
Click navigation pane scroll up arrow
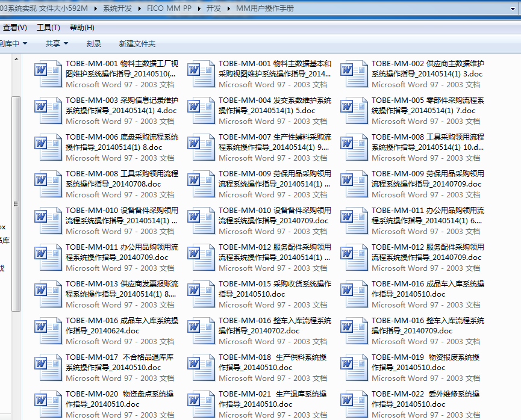pyautogui.click(x=16, y=60)
